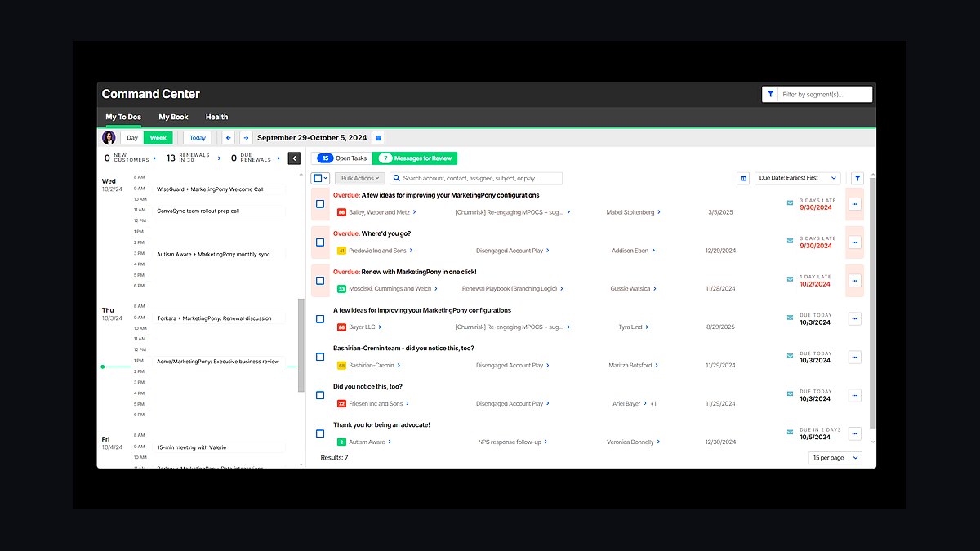Open the NPS response follow-up play link
This screenshot has height=551, width=980.
coord(510,442)
